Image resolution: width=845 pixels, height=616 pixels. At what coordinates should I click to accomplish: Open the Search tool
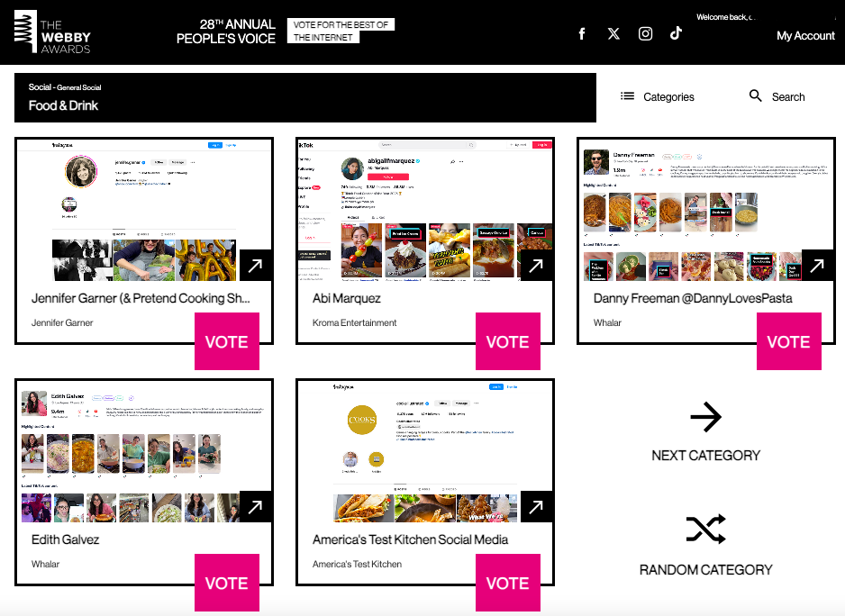tap(777, 97)
